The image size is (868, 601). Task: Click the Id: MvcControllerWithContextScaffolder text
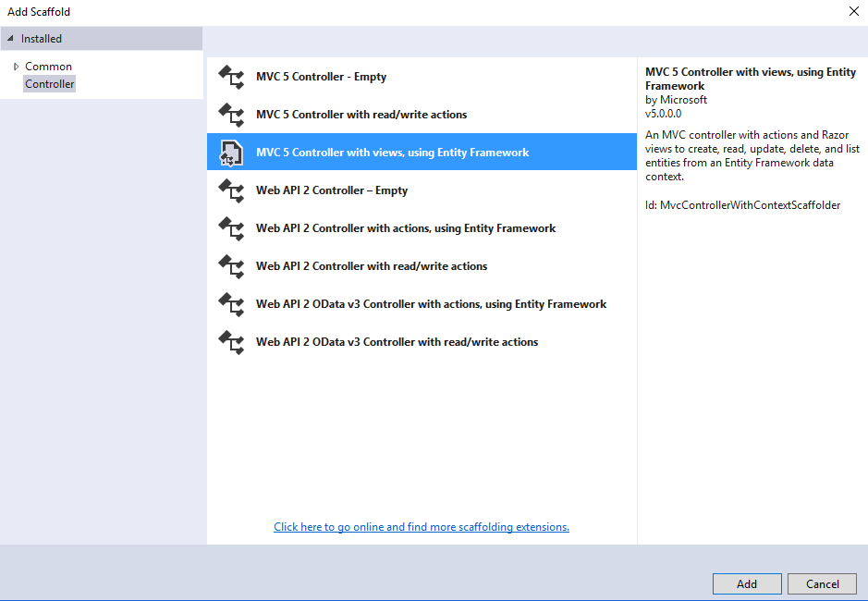[743, 205]
